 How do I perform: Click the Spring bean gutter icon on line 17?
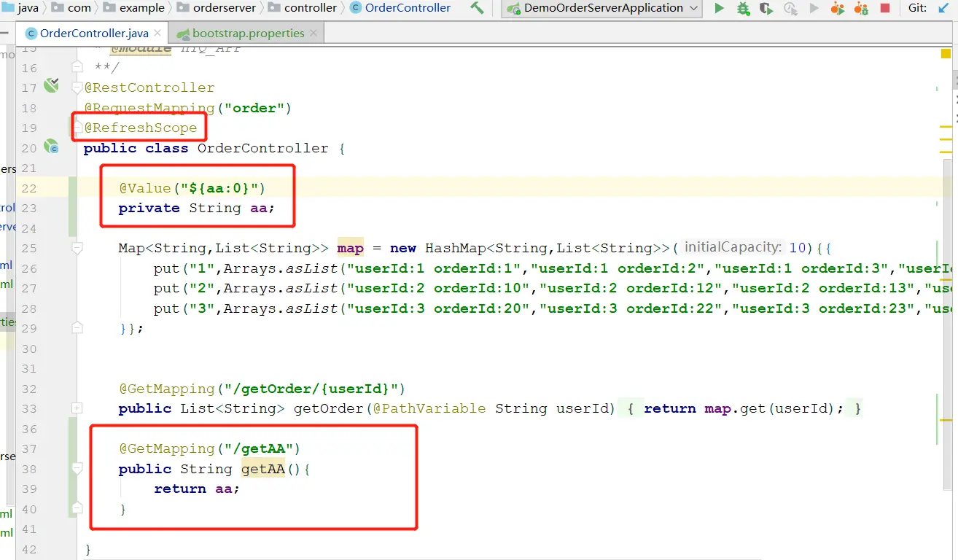point(51,86)
